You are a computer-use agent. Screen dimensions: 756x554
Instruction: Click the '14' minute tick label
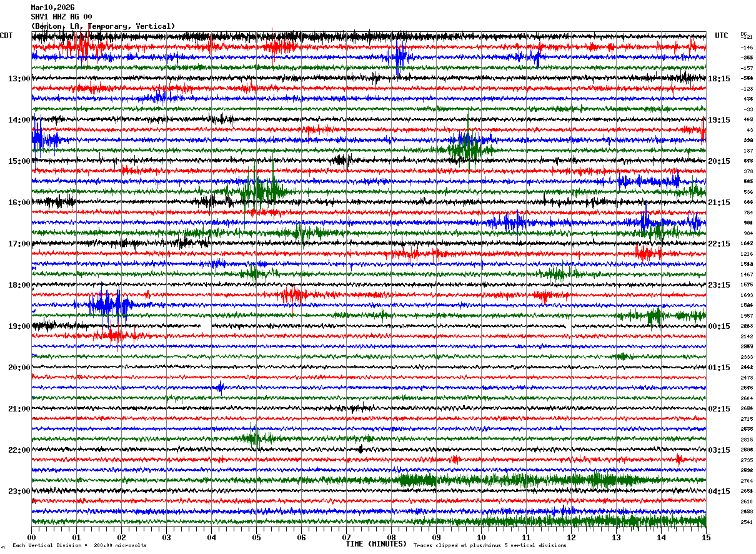(661, 537)
